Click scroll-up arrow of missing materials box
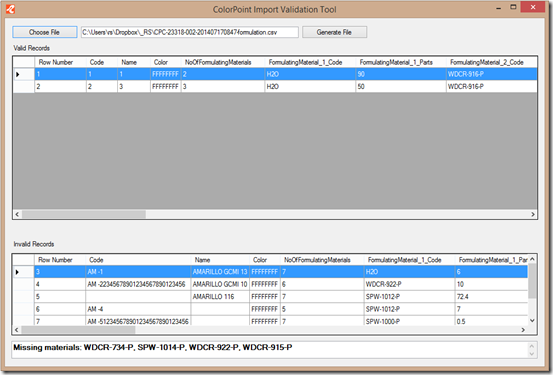The height and width of the screenshot is (375, 553). click(532, 347)
